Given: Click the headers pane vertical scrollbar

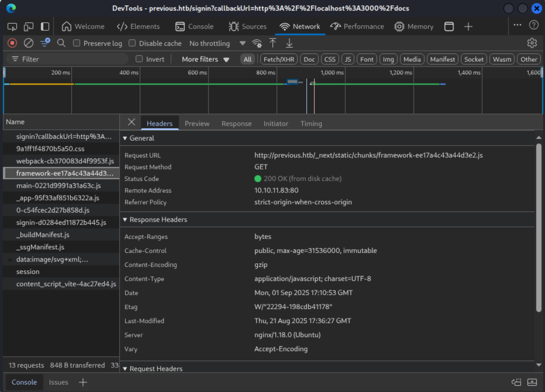Looking at the screenshot, I should (x=539, y=228).
